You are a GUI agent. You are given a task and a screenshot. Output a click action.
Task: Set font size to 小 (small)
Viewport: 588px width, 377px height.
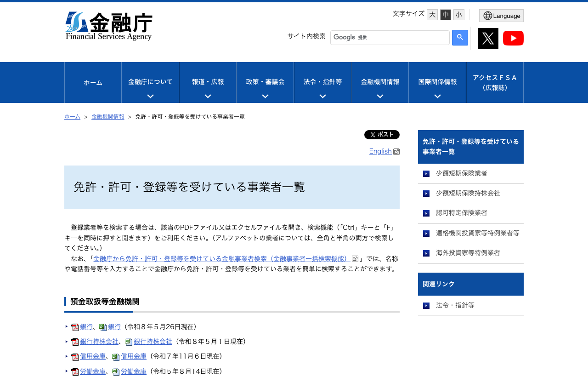point(459,15)
